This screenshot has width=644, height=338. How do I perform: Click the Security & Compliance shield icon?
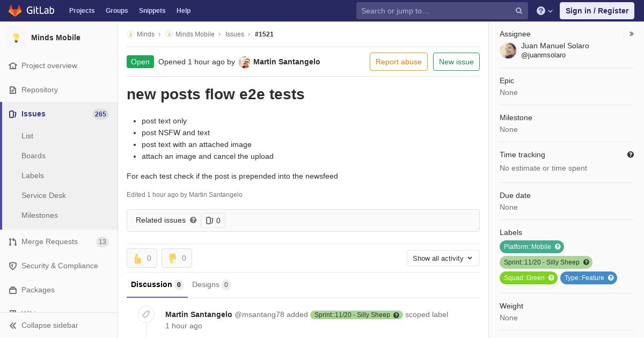[13, 266]
